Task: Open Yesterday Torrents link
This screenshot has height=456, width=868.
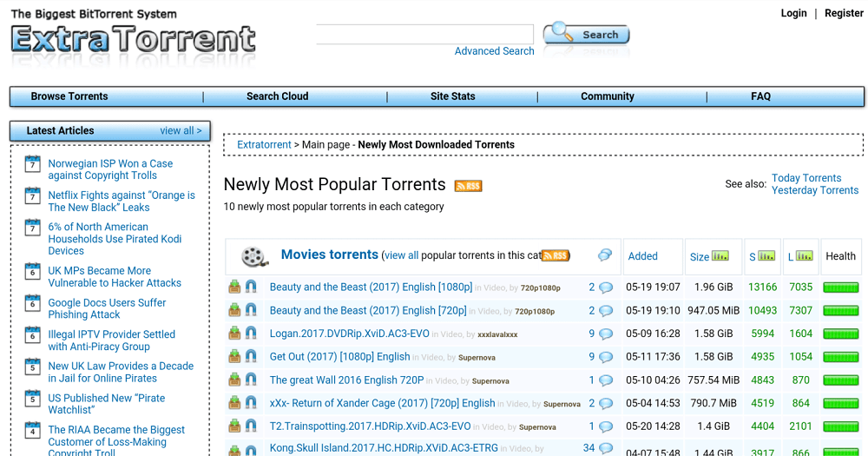Action: click(815, 190)
